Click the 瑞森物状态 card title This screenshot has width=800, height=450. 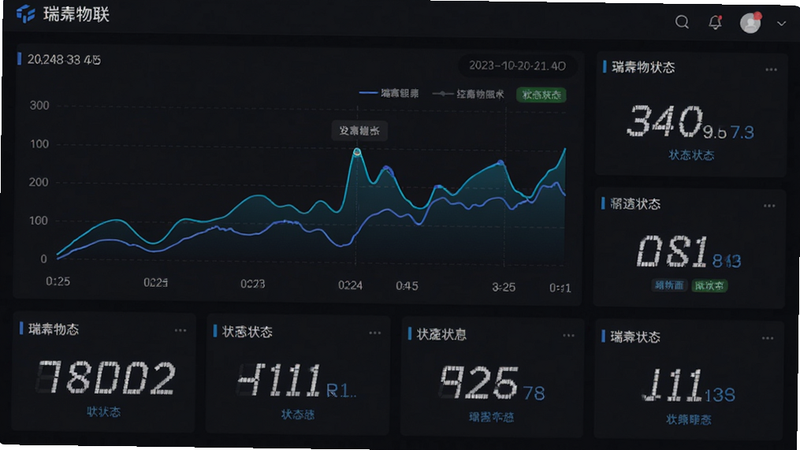643,67
